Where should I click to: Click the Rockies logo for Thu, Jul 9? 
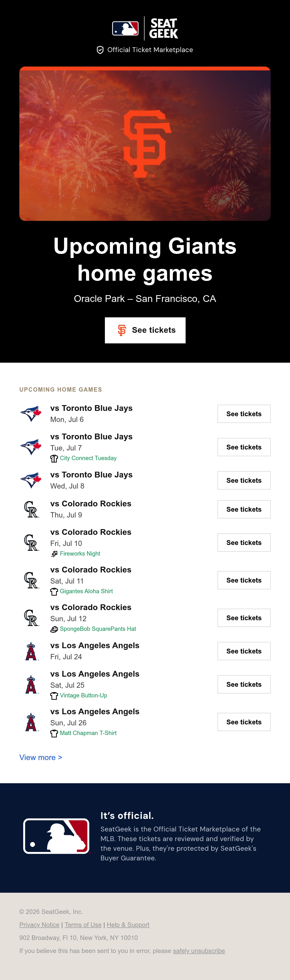pyautogui.click(x=31, y=509)
